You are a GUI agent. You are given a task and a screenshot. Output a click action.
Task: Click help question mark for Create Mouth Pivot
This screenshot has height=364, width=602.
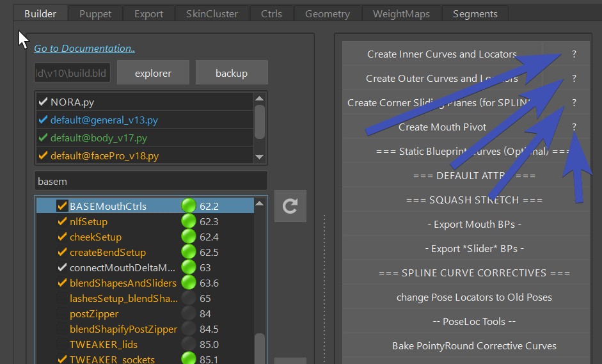point(574,127)
